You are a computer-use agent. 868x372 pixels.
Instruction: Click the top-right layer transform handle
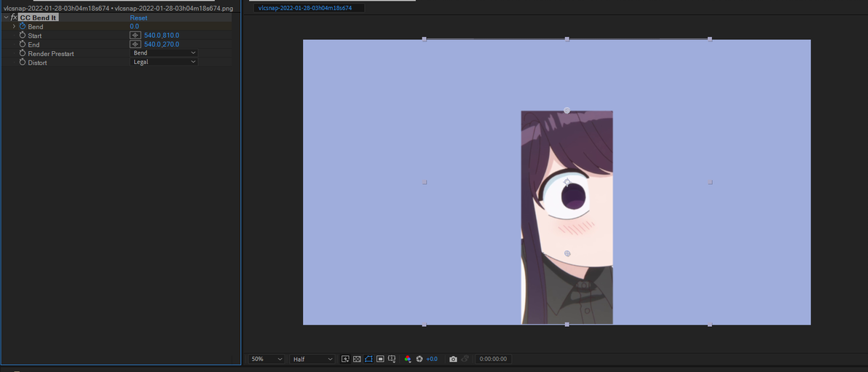click(710, 39)
